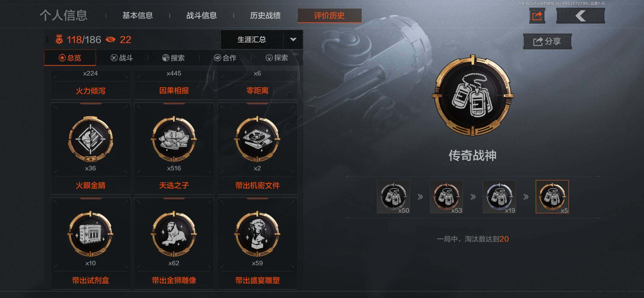Click the back arrow icon at top right
This screenshot has height=298, width=644.
580,16
